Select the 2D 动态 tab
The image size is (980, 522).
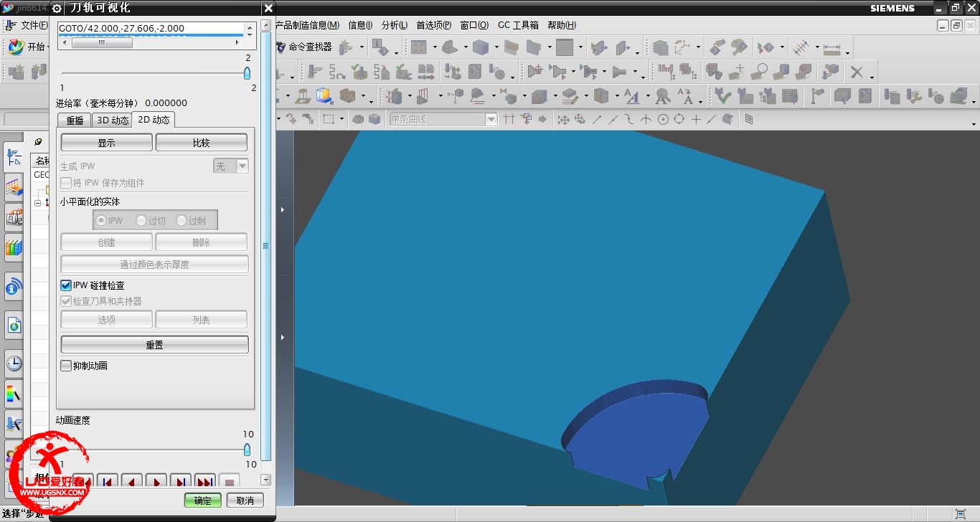coord(154,120)
